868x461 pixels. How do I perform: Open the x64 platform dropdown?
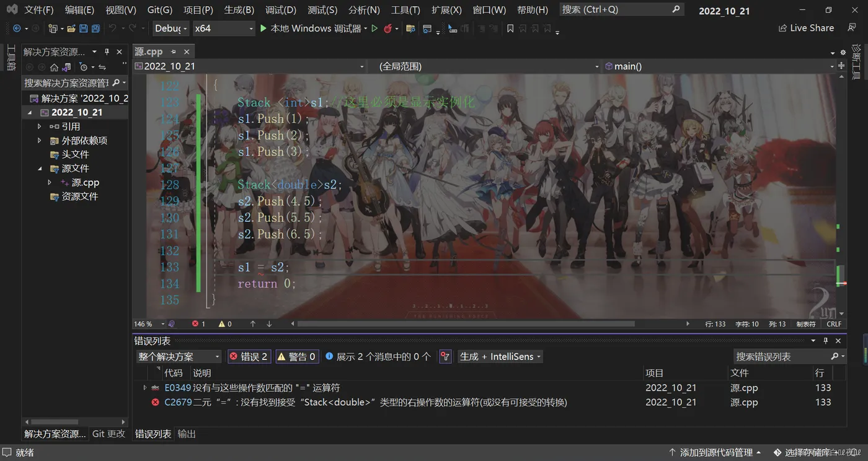[224, 29]
